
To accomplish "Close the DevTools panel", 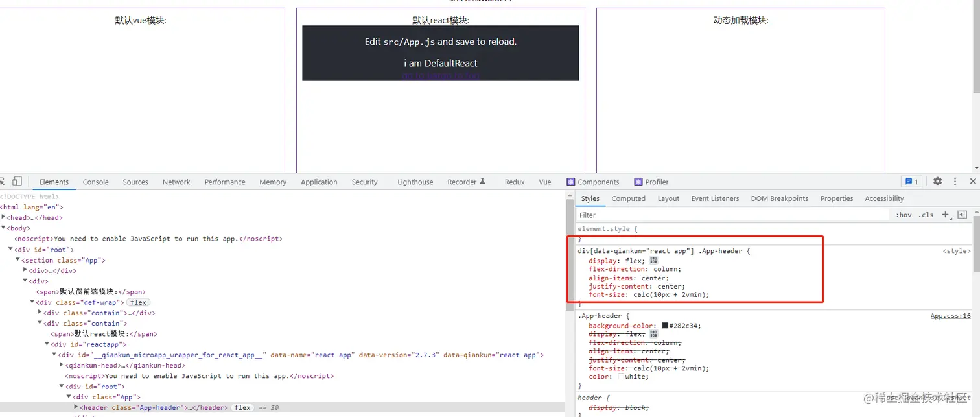I will [x=973, y=182].
